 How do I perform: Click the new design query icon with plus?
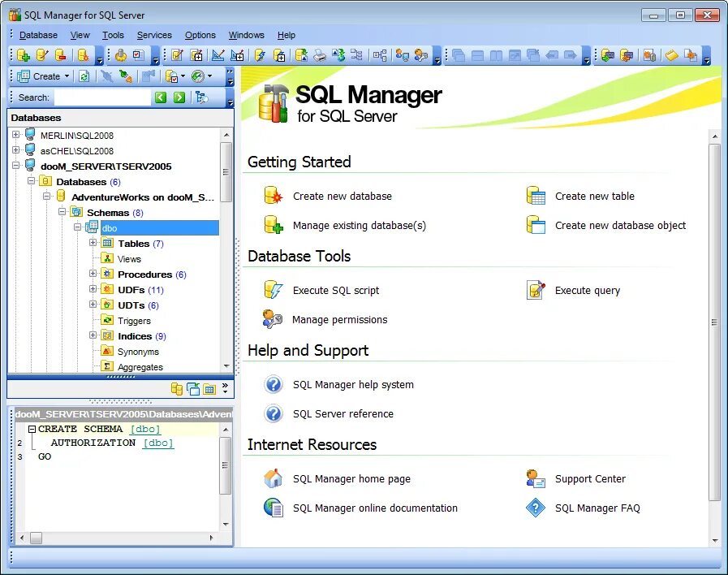pyautogui.click(x=237, y=55)
